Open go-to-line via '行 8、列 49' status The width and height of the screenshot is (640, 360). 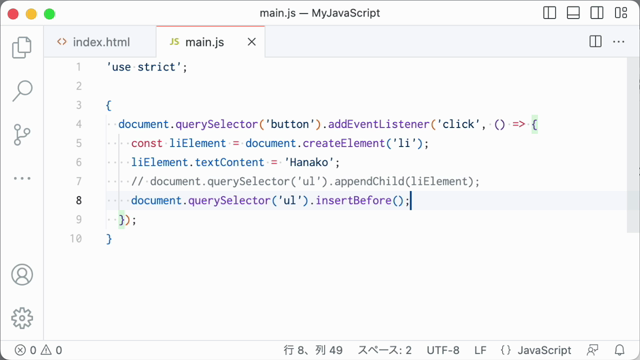pos(313,350)
